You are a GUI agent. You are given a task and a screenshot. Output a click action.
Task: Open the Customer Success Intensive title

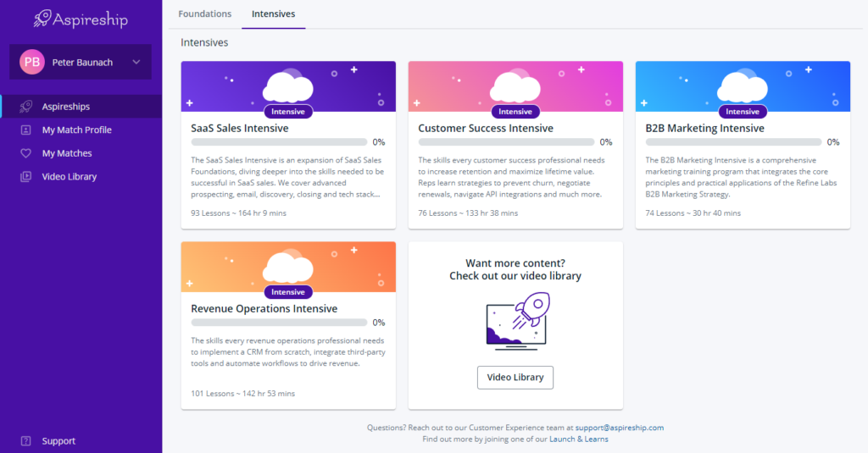pos(486,129)
